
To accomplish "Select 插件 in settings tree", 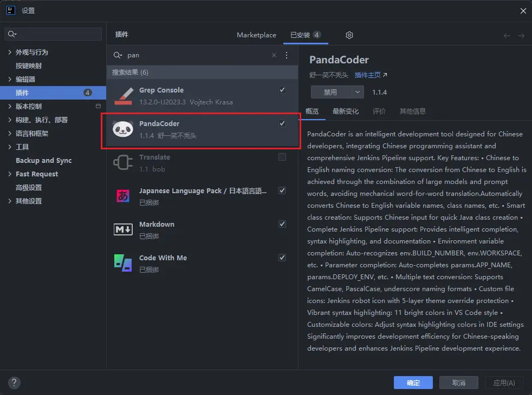I will 53,93.
